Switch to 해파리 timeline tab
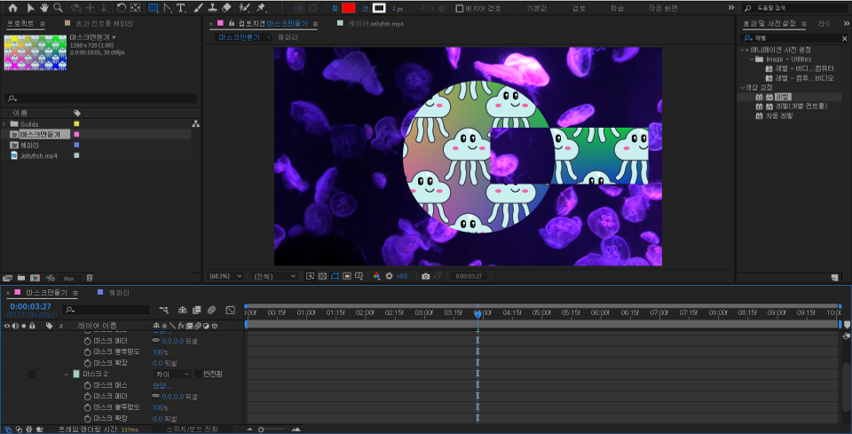The height and width of the screenshot is (434, 852). pos(119,293)
